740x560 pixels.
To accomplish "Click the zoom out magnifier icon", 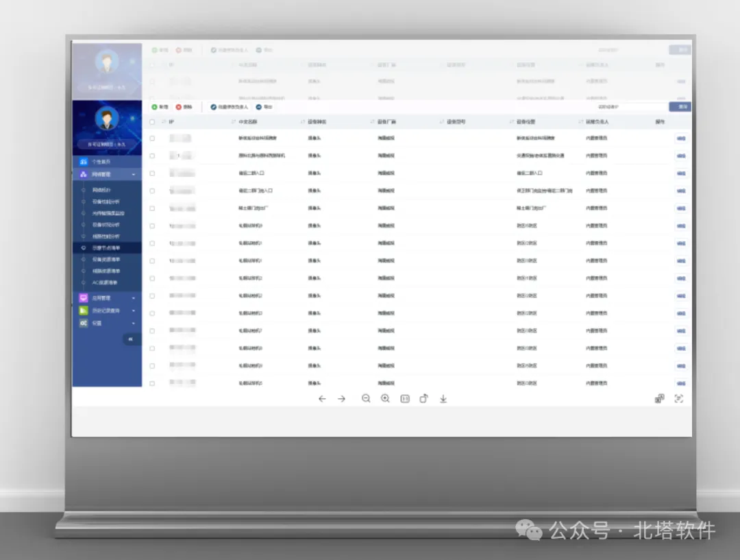I will 366,399.
